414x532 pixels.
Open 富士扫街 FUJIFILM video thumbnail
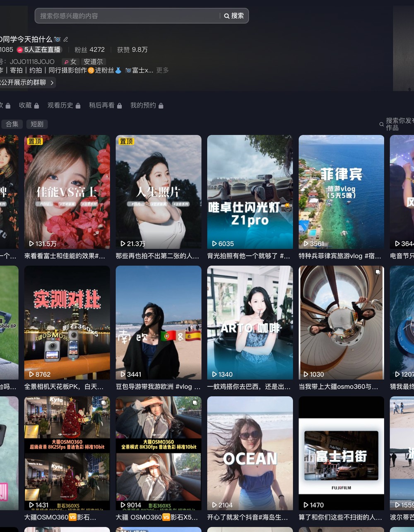pyautogui.click(x=342, y=453)
